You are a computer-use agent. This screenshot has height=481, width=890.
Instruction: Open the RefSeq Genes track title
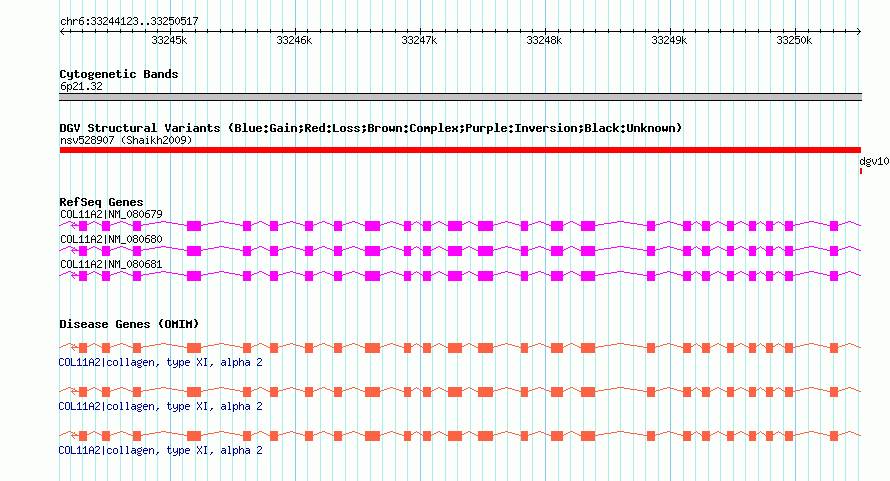click(101, 202)
